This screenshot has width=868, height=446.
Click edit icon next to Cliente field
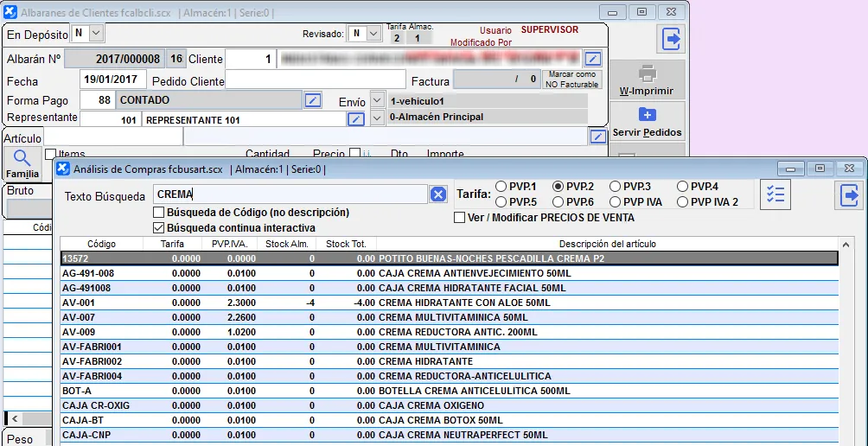(592, 59)
